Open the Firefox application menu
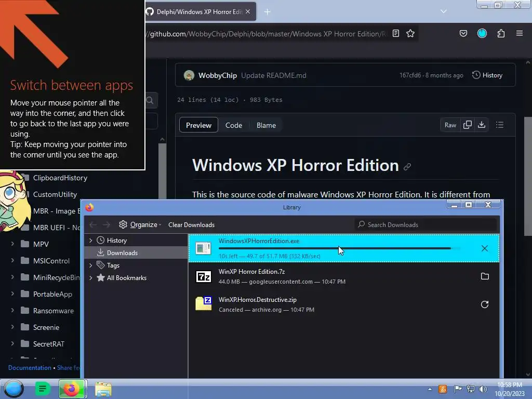 520,33
